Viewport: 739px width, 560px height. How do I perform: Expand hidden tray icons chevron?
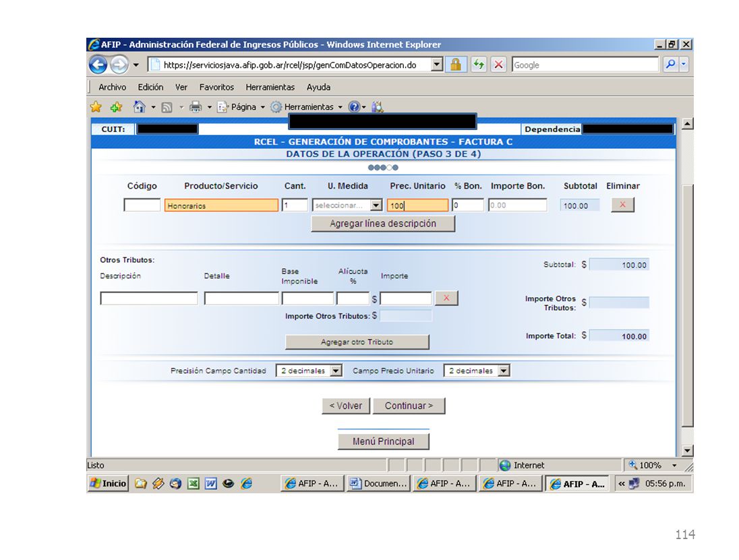pyautogui.click(x=622, y=484)
